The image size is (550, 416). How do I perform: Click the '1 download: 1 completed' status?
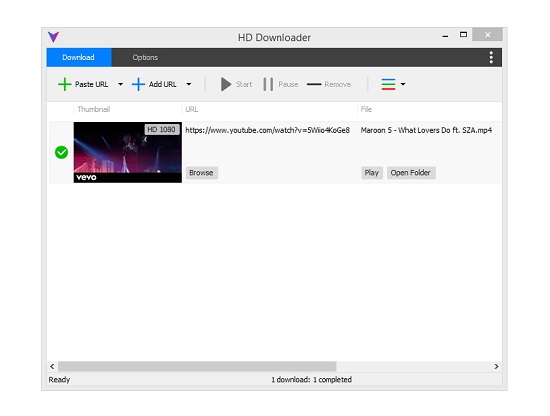click(311, 380)
